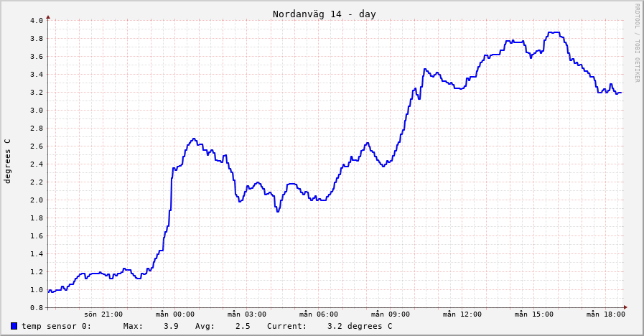The width and height of the screenshot is (644, 336).
Task: Select the "mån 18:00" time axis label
Action: pyautogui.click(x=606, y=314)
